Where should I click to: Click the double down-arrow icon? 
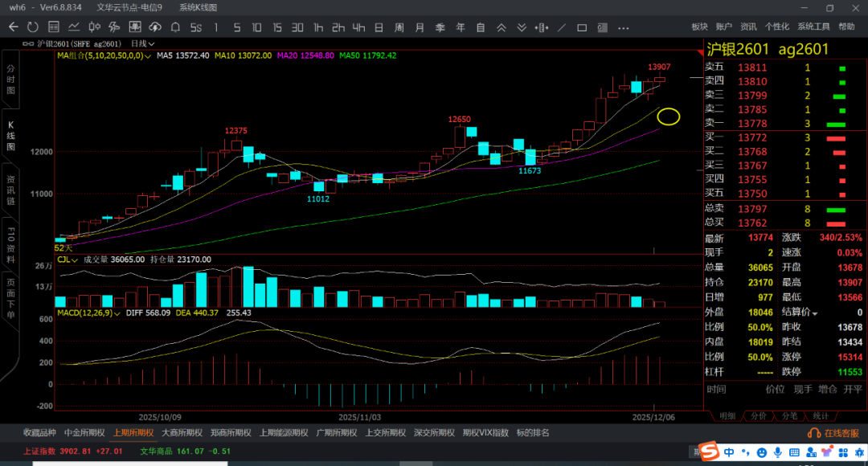[522, 27]
